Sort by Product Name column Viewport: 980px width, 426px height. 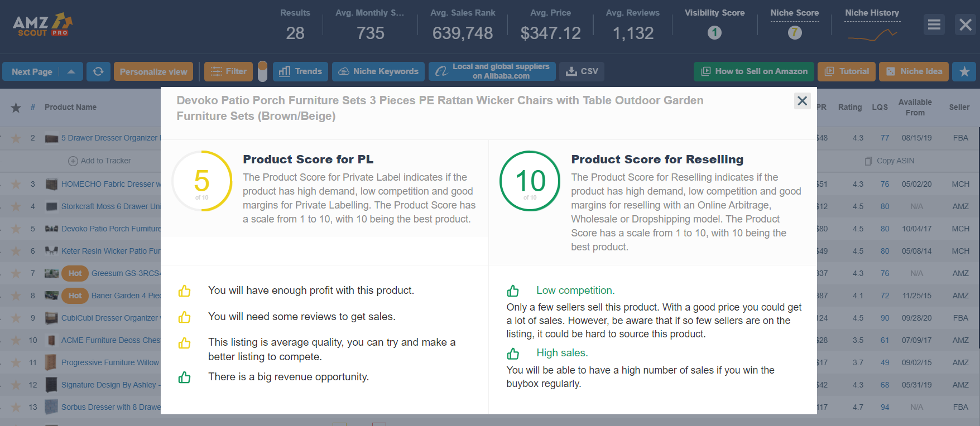[x=70, y=107]
